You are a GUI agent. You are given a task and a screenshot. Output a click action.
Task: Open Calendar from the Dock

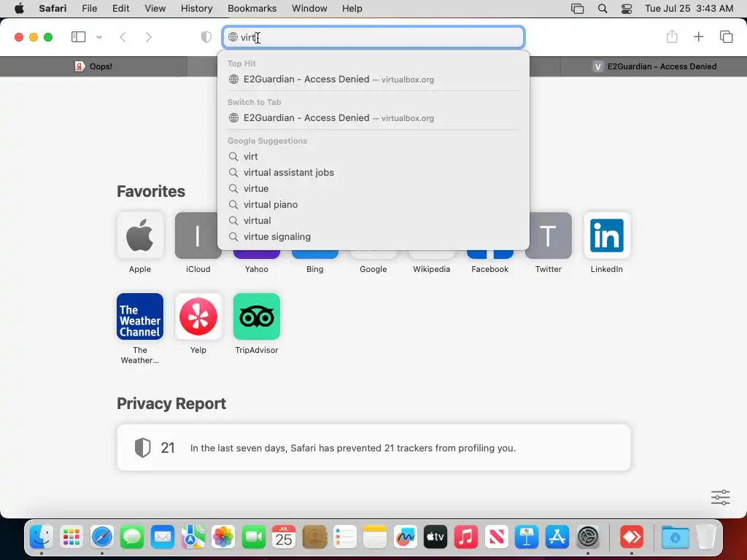click(x=284, y=537)
